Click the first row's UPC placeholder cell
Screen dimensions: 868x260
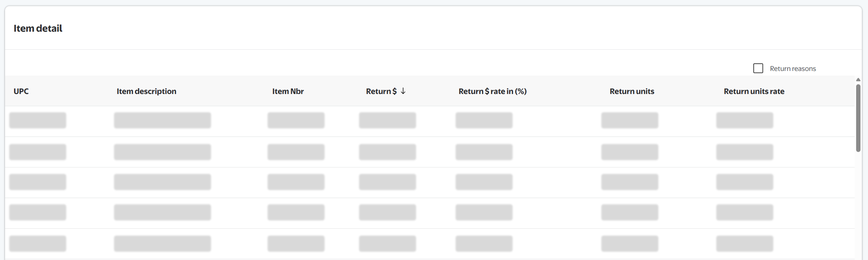click(x=38, y=121)
